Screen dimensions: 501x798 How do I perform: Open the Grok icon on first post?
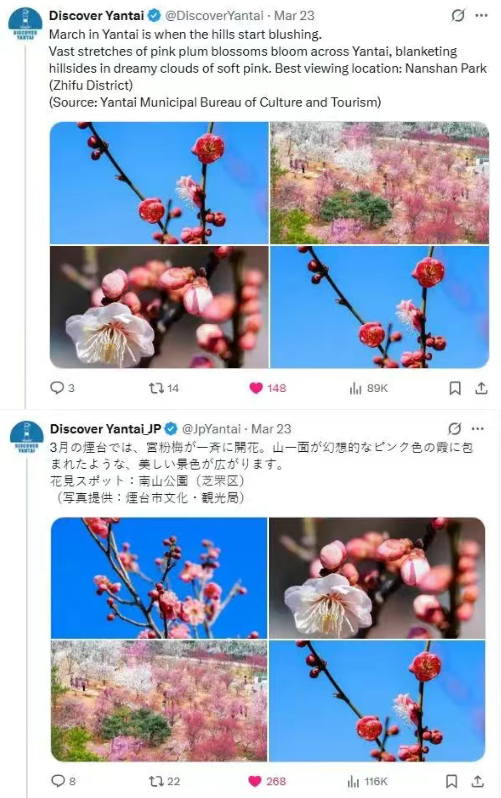coord(458,16)
